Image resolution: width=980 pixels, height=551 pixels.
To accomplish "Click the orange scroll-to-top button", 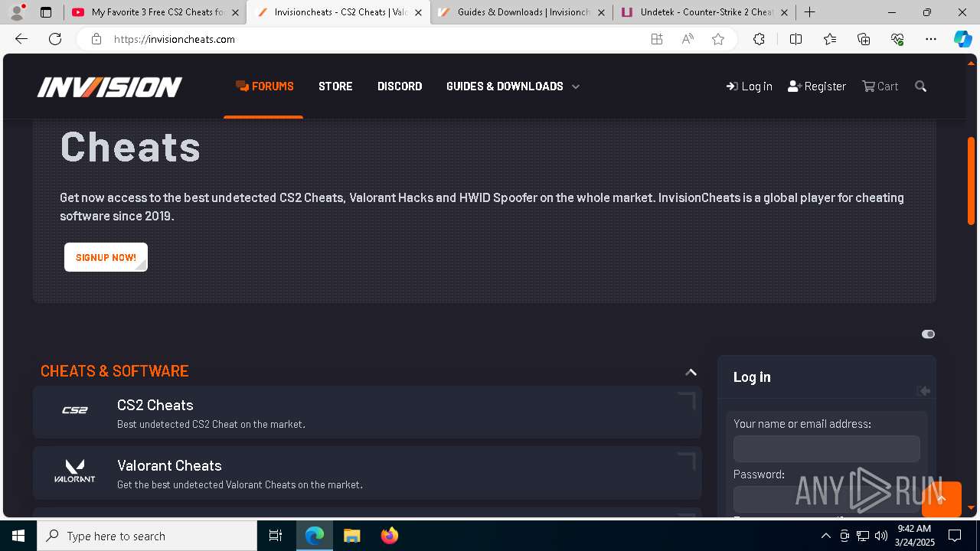I will pos(941,499).
